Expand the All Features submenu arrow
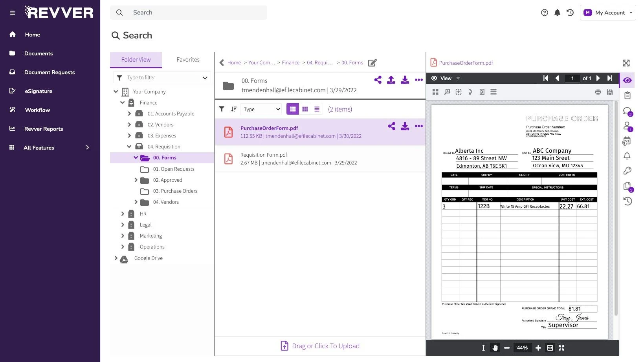 [88, 147]
